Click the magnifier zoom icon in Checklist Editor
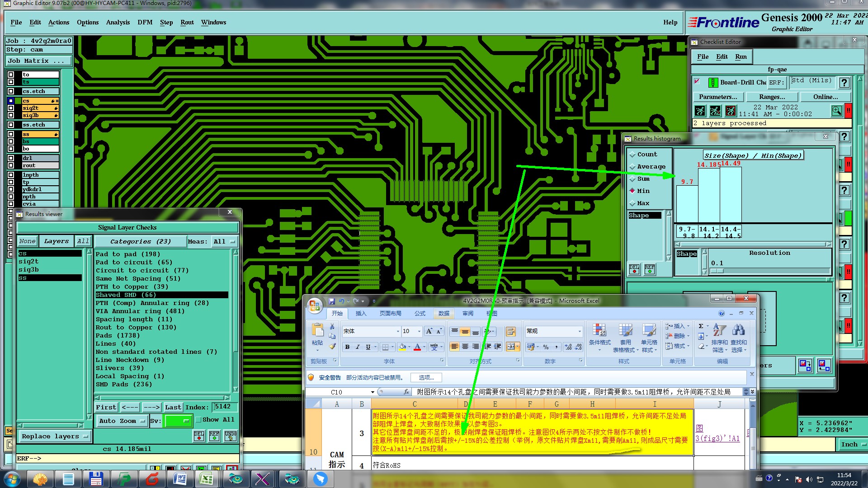The height and width of the screenshot is (488, 868). pyautogui.click(x=836, y=111)
